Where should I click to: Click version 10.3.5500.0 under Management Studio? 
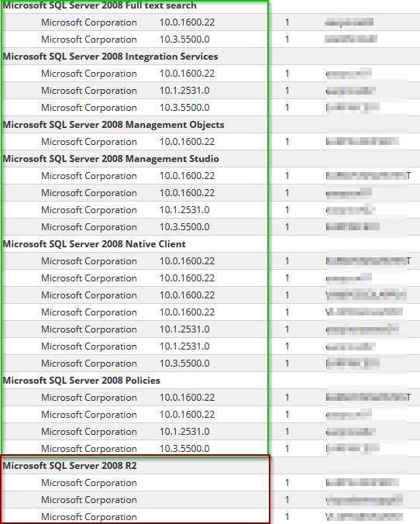click(x=184, y=227)
